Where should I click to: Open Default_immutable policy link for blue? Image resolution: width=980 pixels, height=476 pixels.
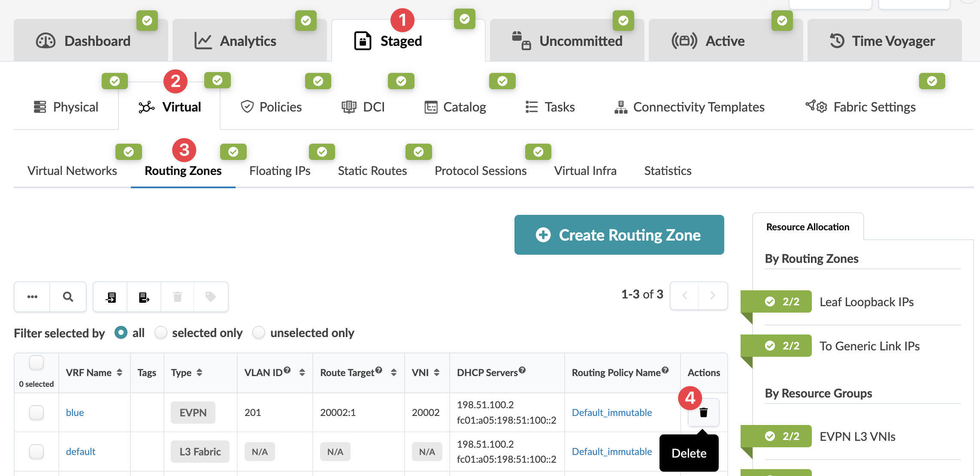[611, 413]
